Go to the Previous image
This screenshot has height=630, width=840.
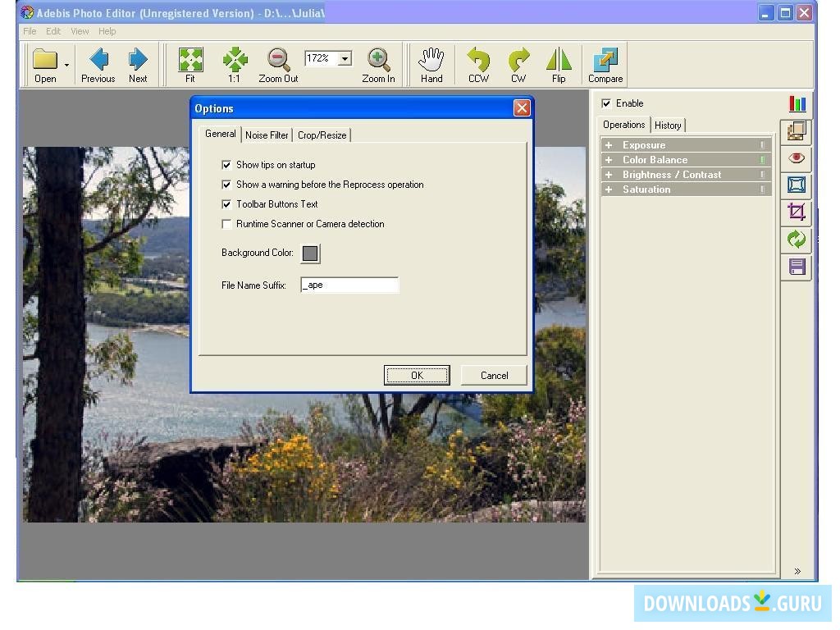[x=98, y=65]
